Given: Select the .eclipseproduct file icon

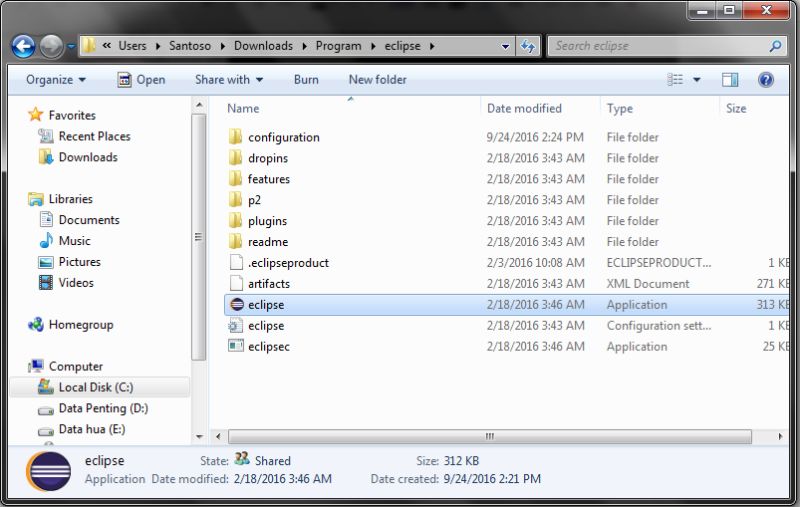Looking at the screenshot, I should [236, 262].
